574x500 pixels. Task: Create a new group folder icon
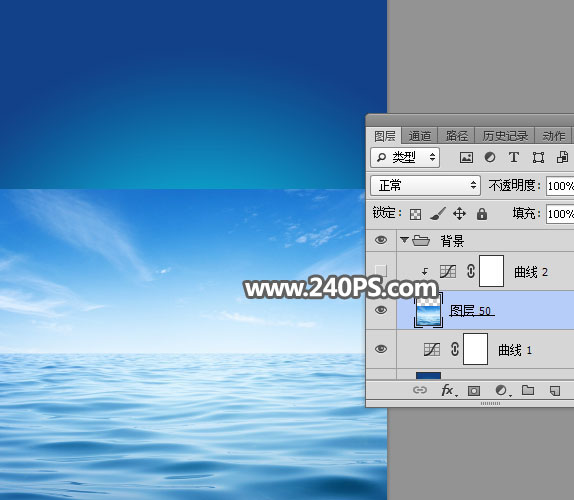pos(528,390)
